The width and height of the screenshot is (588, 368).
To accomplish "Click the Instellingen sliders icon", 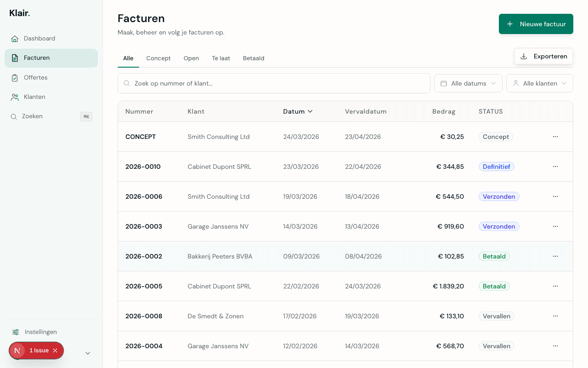I will pos(16,332).
